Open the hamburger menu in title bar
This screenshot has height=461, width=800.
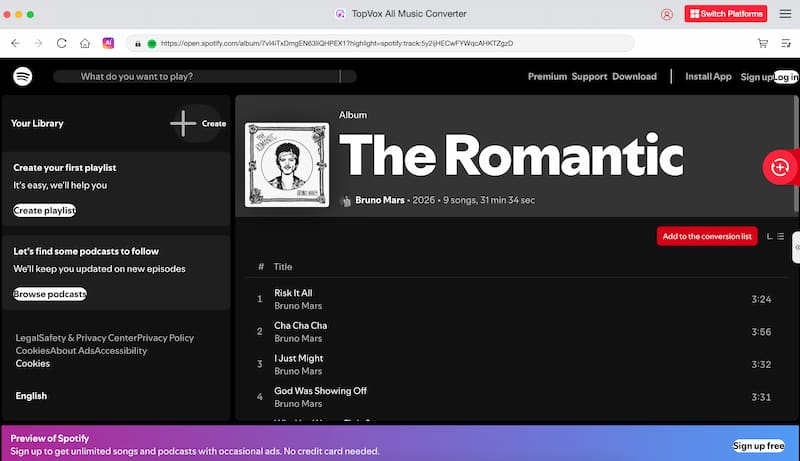point(785,14)
